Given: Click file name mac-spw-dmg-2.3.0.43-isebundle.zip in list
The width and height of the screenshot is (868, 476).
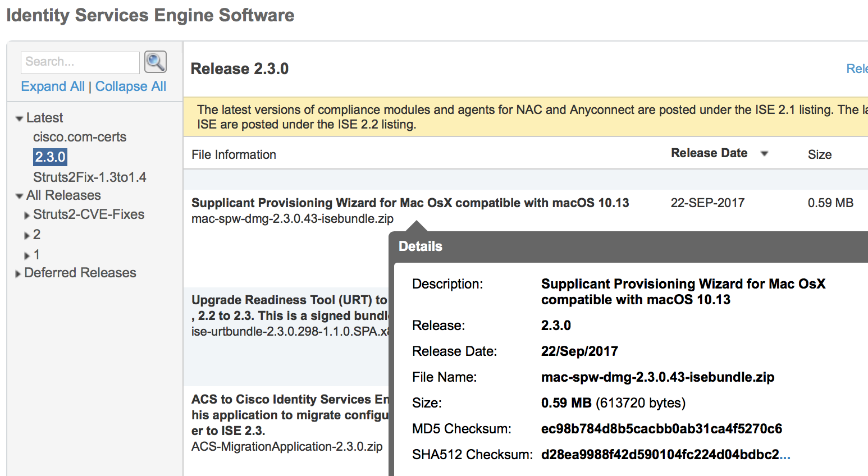Looking at the screenshot, I should click(293, 219).
